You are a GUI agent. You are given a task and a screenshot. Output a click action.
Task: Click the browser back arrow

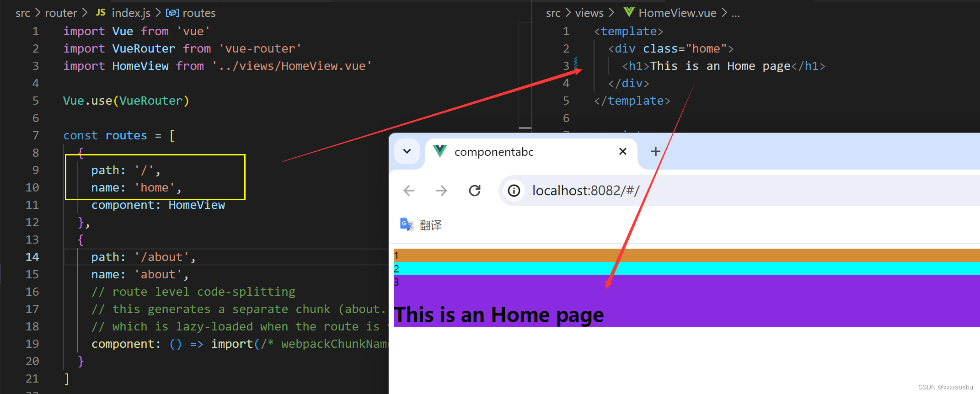click(409, 190)
